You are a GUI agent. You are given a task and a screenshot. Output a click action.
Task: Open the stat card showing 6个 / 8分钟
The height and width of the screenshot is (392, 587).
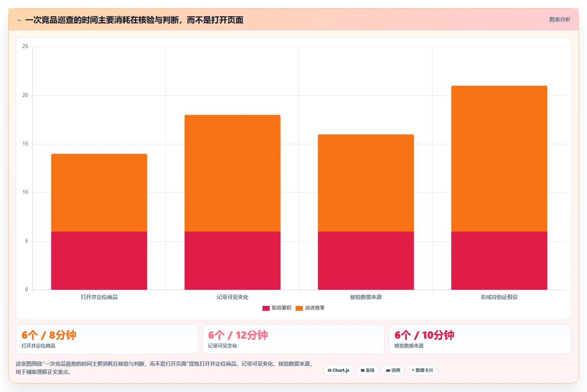pyautogui.click(x=107, y=339)
